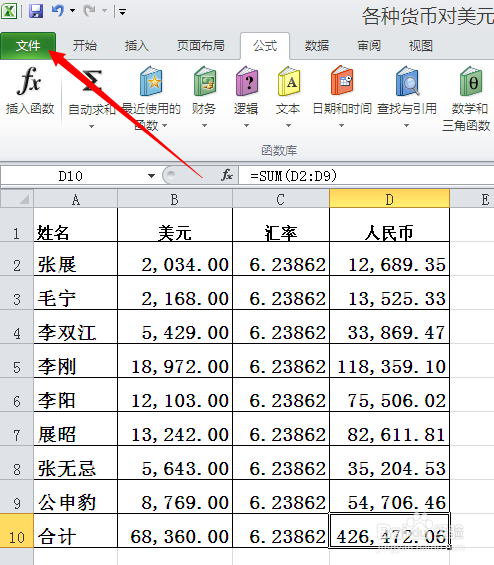Expand the Logical functions dropdown arrow
Screen dimensions: 494x565
[246, 126]
